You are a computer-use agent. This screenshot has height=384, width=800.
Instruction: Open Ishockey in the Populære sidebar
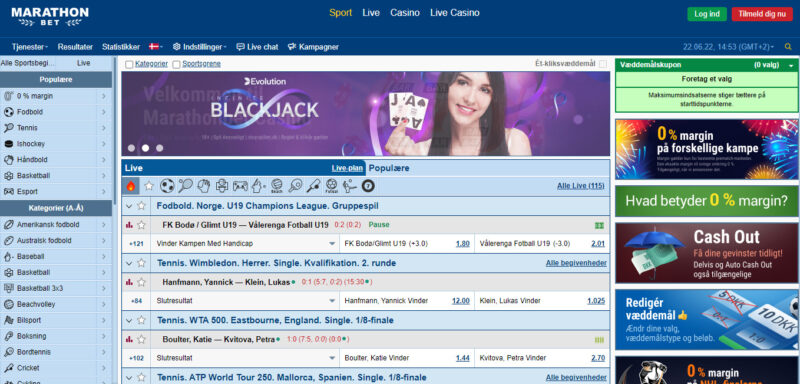56,144
